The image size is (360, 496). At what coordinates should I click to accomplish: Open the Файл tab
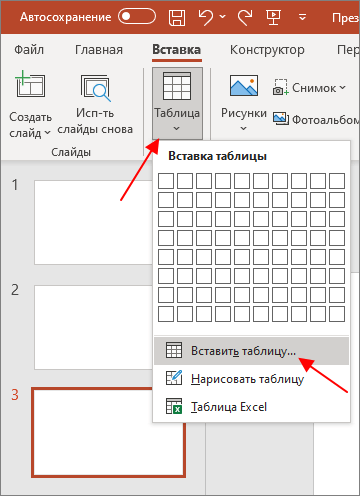click(x=29, y=50)
